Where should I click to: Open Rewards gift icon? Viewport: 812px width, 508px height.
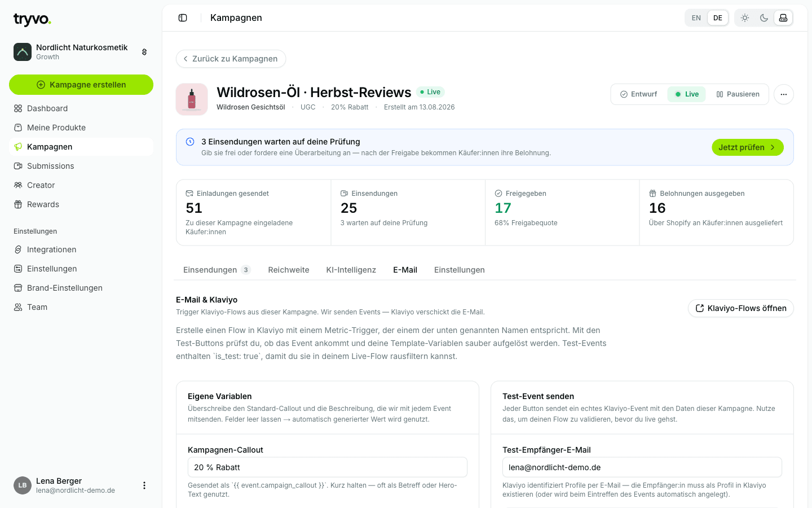pyautogui.click(x=18, y=204)
